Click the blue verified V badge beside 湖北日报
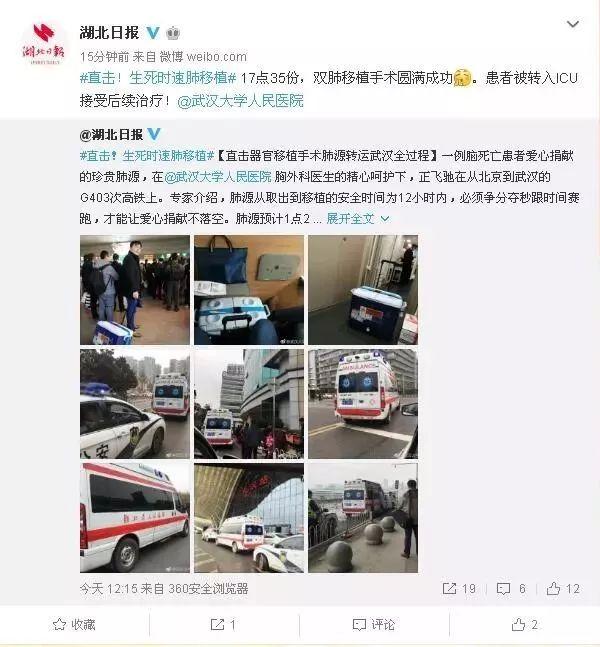Viewport: 600px width, 647px height. (153, 33)
